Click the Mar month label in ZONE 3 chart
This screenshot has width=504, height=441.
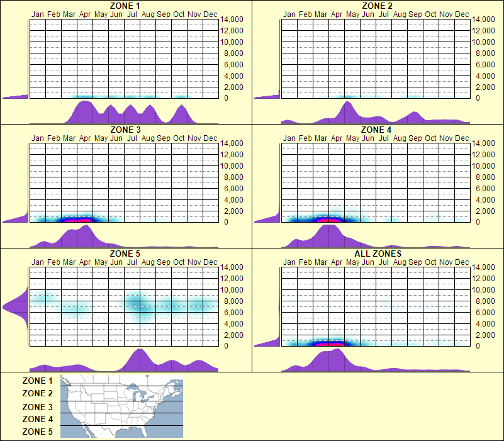[69, 138]
